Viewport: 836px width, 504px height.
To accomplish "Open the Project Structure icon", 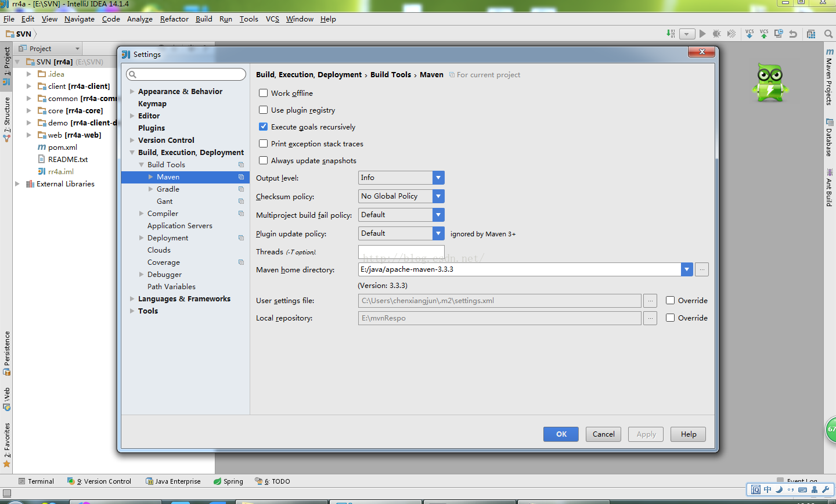I will pyautogui.click(x=811, y=34).
